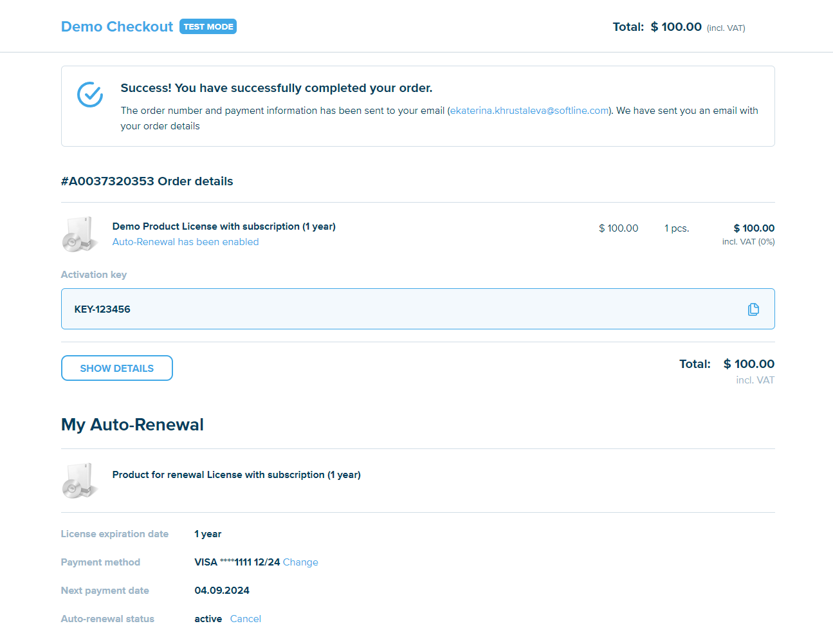Click the Demo Product License box icon
This screenshot has width=833, height=644.
(80, 234)
